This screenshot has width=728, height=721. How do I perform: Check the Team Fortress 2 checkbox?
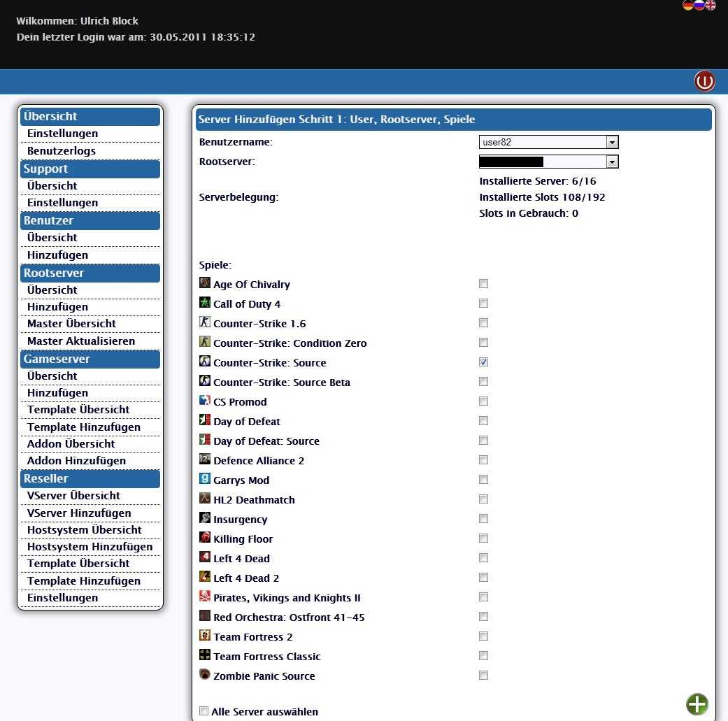(x=483, y=636)
